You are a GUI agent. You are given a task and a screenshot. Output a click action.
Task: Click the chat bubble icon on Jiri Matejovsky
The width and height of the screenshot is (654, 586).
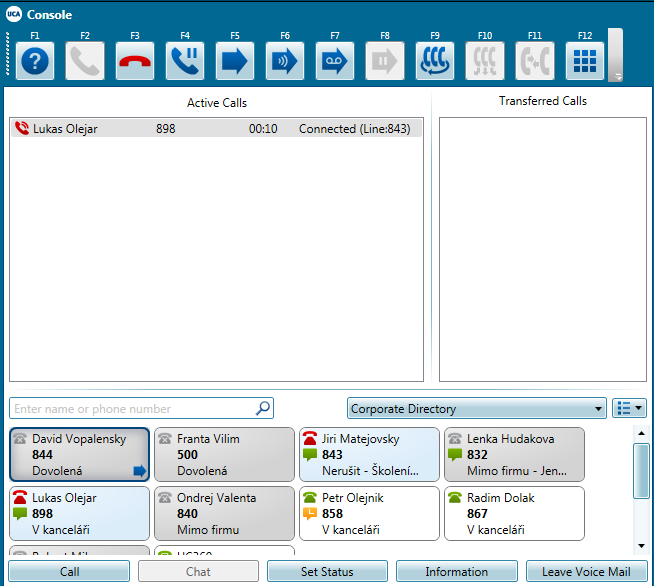coord(310,455)
